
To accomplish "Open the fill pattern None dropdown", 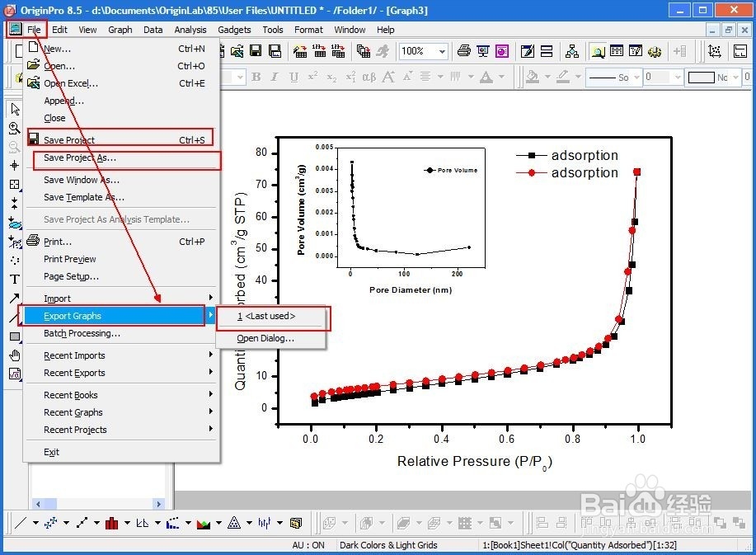I will click(x=735, y=77).
